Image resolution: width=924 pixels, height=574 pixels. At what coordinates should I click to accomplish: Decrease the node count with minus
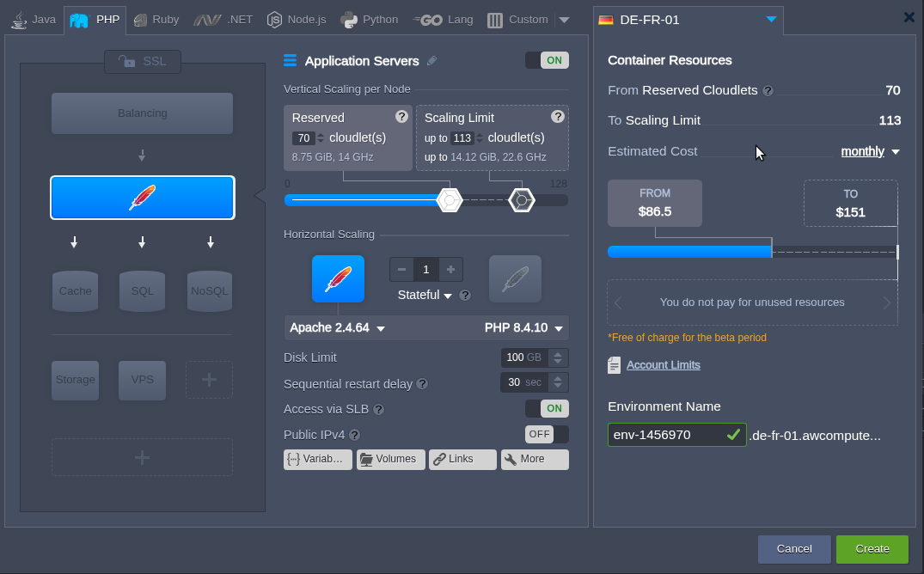tap(402, 269)
